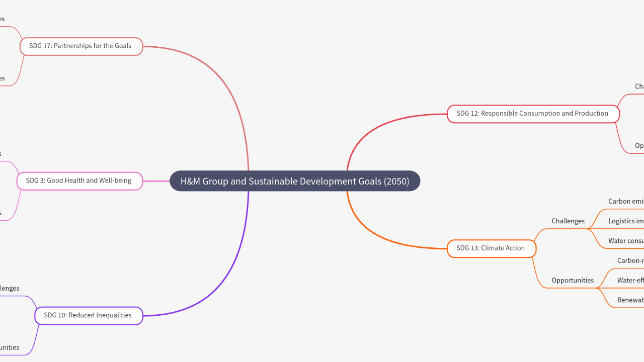644x362 pixels.
Task: Select the Water consumption item under Challenges
Action: coord(626,241)
